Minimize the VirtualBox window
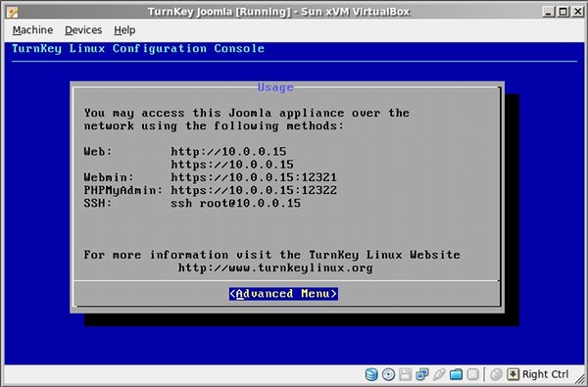588x387 pixels. pyautogui.click(x=549, y=12)
